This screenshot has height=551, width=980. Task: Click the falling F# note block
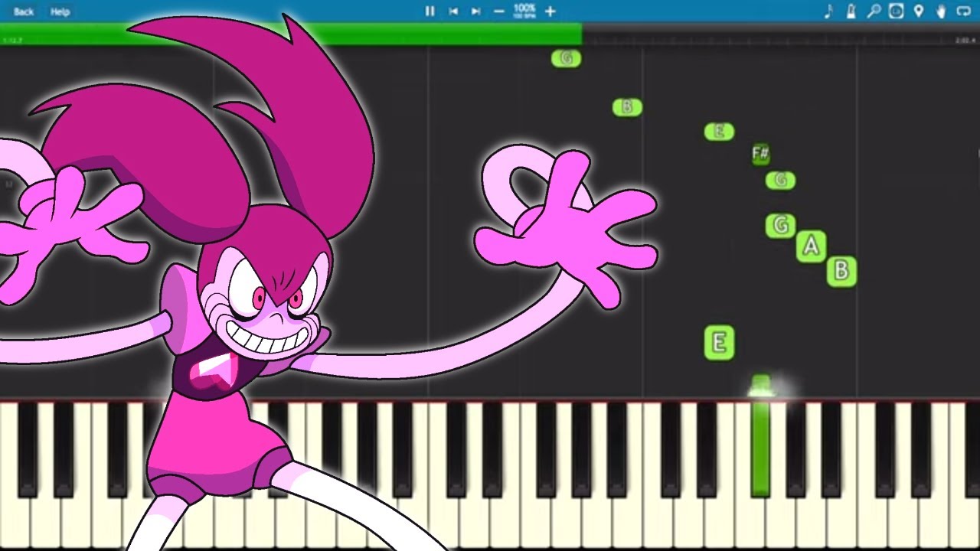(760, 154)
